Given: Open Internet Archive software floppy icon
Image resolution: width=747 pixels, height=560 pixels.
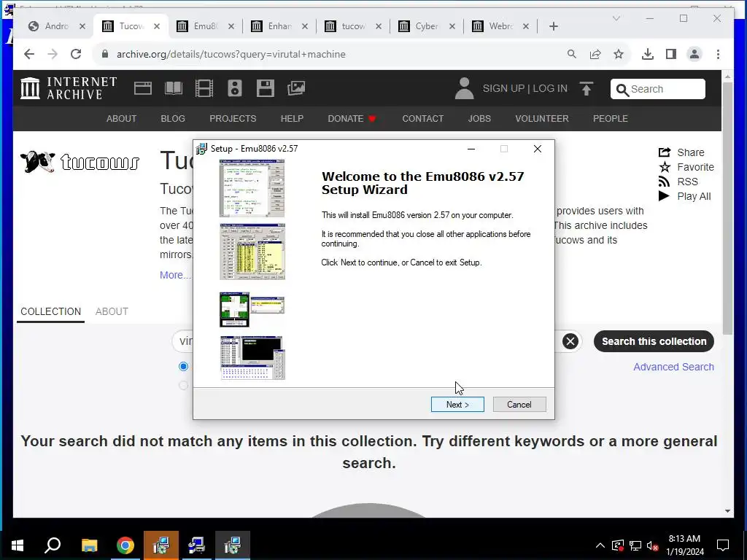Looking at the screenshot, I should pyautogui.click(x=266, y=88).
